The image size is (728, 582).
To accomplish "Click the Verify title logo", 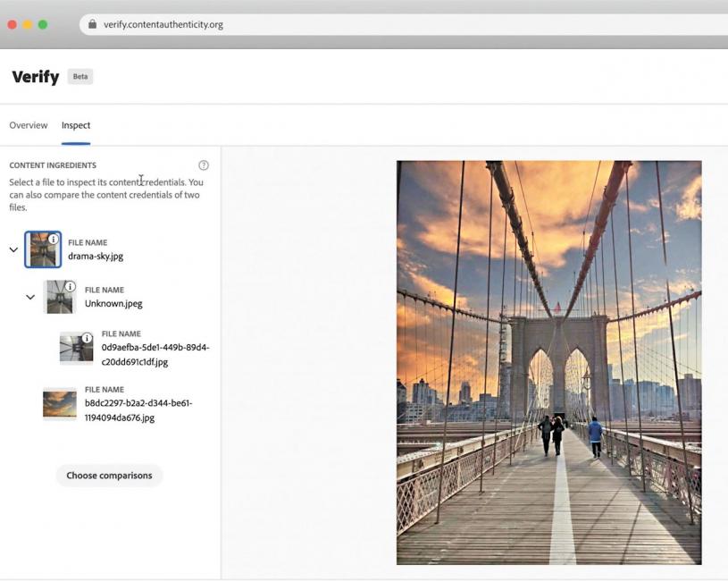I will point(36,77).
